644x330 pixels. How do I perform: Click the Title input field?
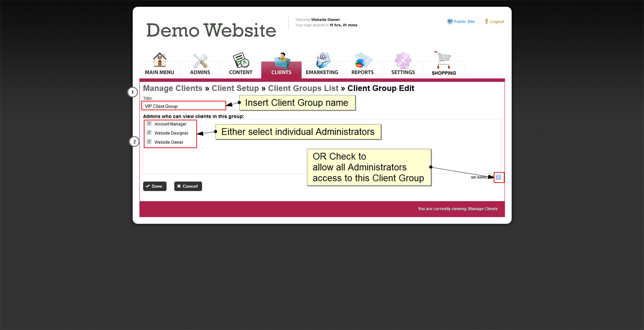[x=184, y=106]
